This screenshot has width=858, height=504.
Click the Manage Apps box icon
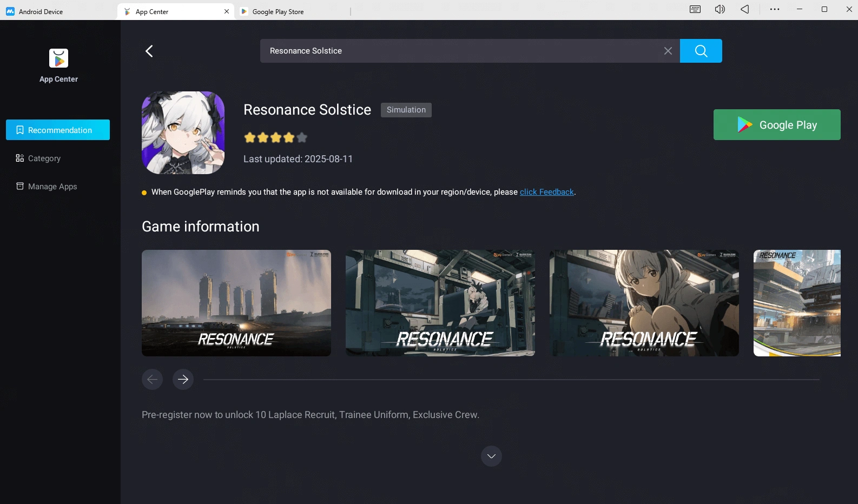point(20,186)
